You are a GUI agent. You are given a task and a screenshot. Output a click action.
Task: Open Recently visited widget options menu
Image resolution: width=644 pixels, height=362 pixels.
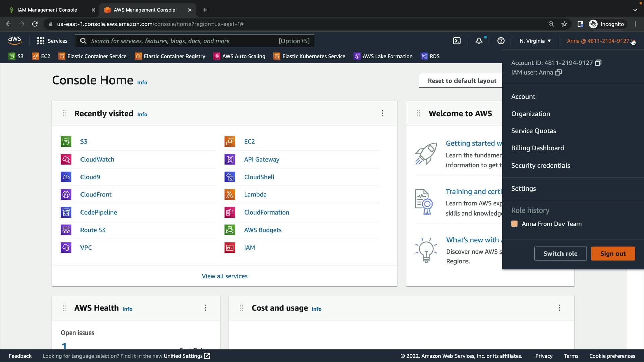382,113
